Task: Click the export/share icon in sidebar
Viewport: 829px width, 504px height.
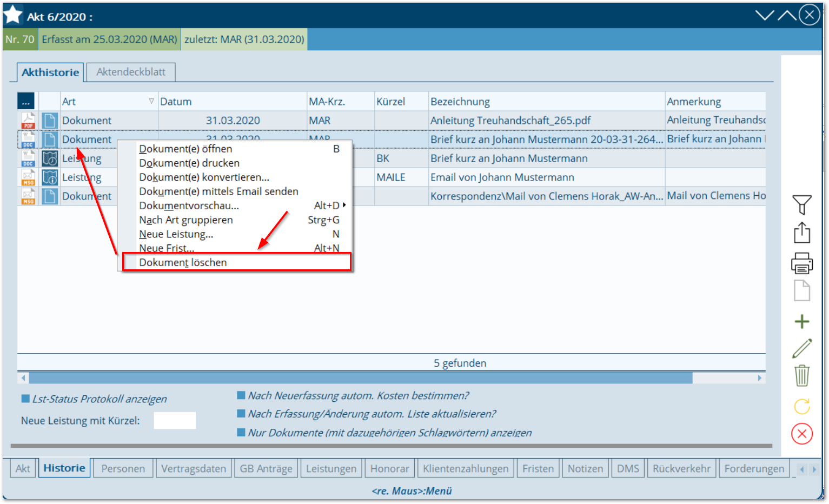Action: [x=802, y=233]
